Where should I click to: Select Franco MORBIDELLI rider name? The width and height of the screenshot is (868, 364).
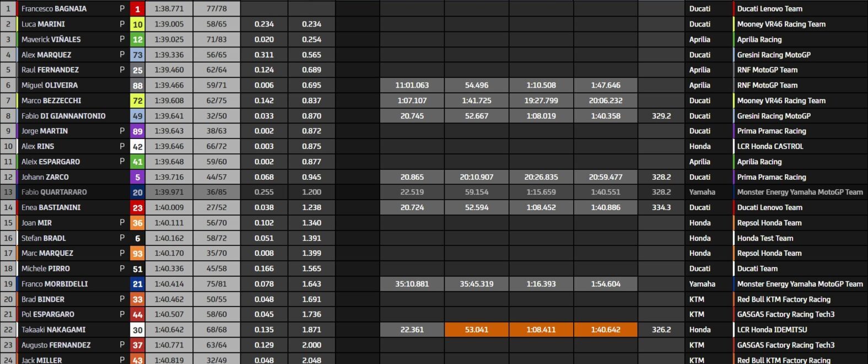click(55, 285)
